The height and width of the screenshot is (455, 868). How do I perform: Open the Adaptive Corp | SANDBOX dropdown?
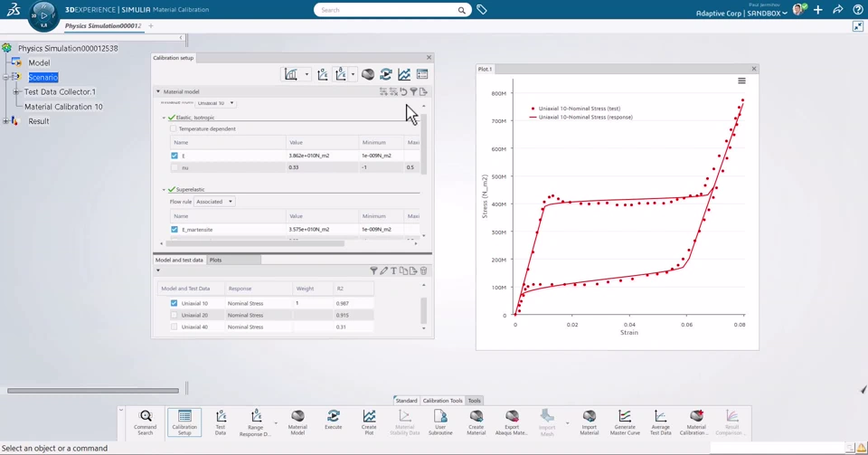coord(741,14)
